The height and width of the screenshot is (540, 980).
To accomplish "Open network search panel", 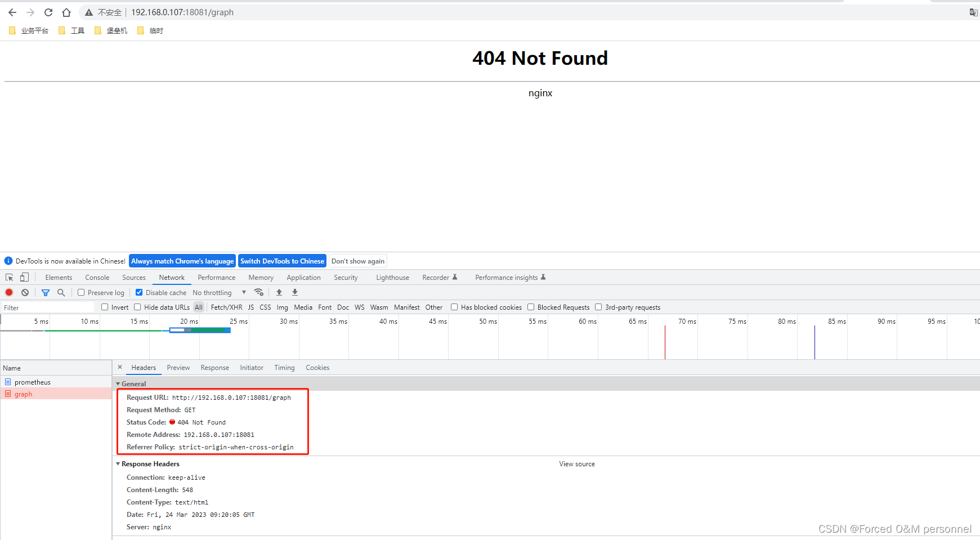I will (61, 292).
